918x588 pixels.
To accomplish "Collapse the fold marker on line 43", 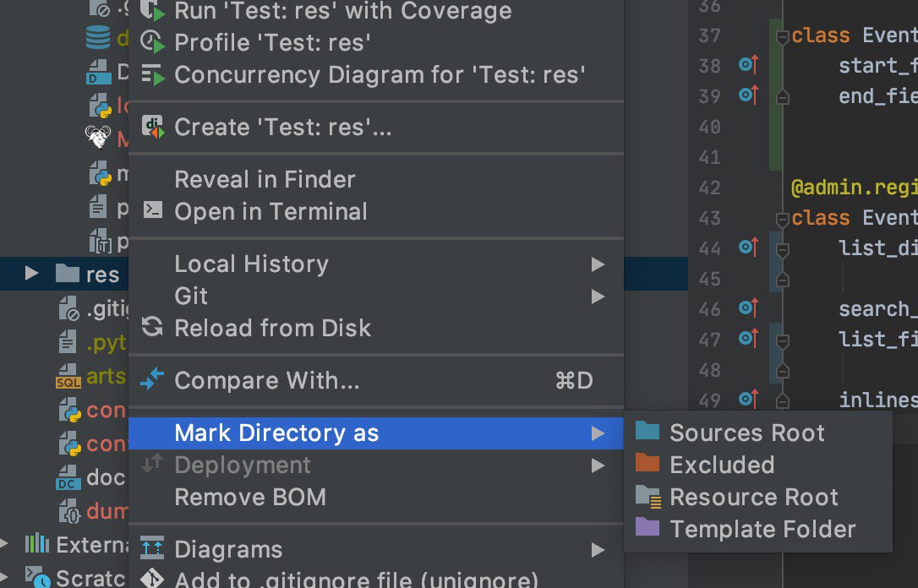I will point(782,220).
